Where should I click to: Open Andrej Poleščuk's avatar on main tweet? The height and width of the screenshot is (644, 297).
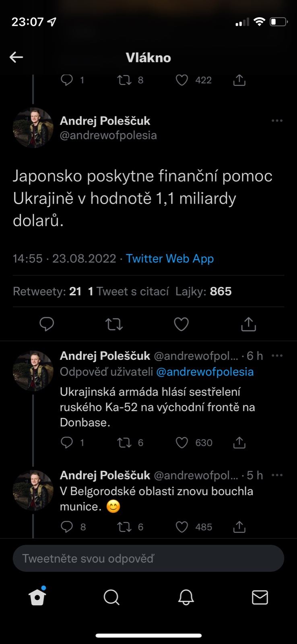pyautogui.click(x=33, y=128)
